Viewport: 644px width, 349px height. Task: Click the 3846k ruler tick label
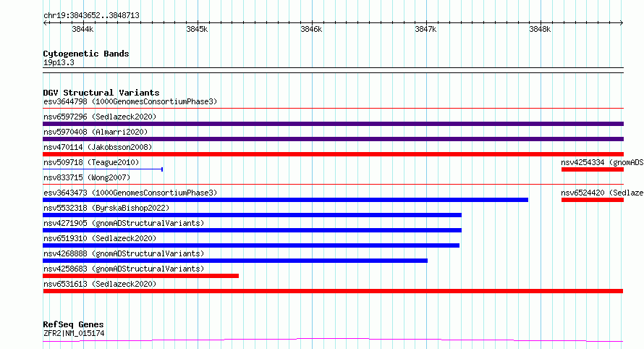[311, 29]
